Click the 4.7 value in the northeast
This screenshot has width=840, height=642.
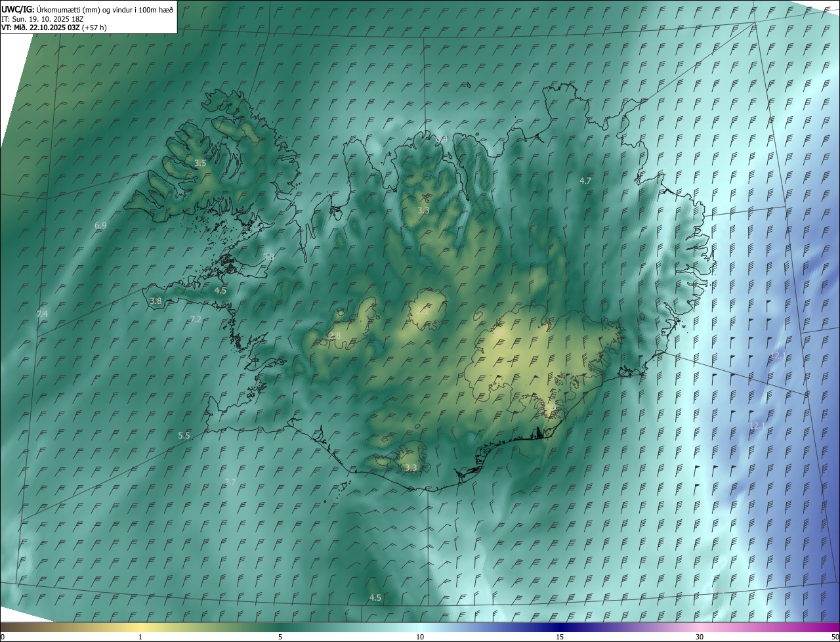(x=585, y=180)
